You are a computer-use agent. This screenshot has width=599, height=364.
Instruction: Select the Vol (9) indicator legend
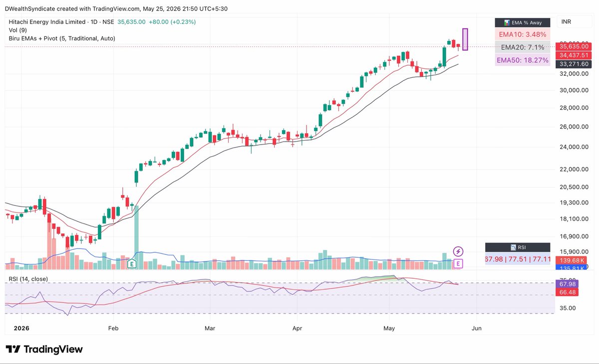tap(17, 30)
